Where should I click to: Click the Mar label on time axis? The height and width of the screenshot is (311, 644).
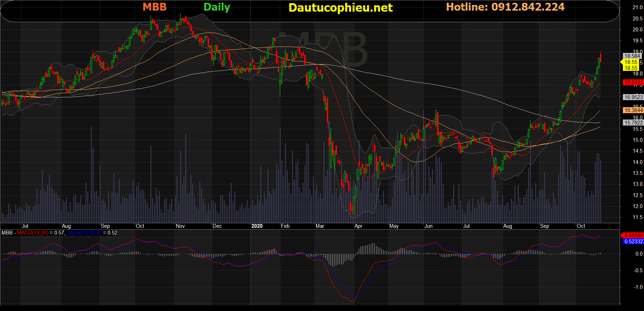tap(320, 226)
